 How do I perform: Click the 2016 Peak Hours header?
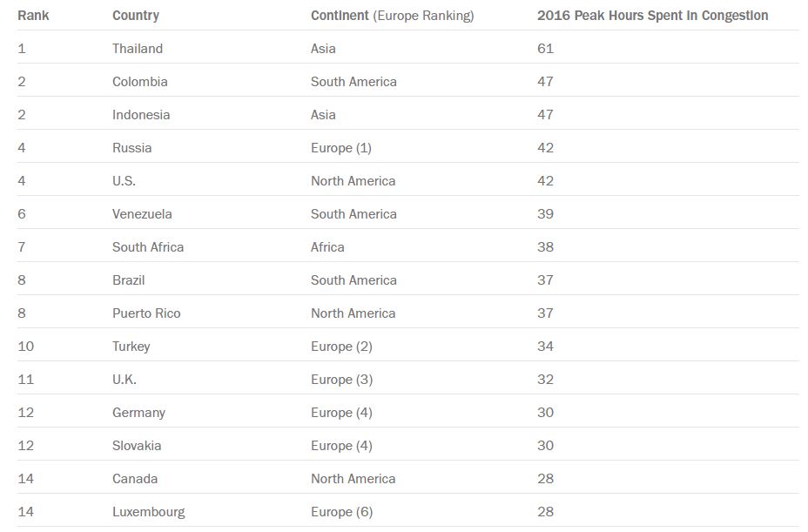(652, 16)
